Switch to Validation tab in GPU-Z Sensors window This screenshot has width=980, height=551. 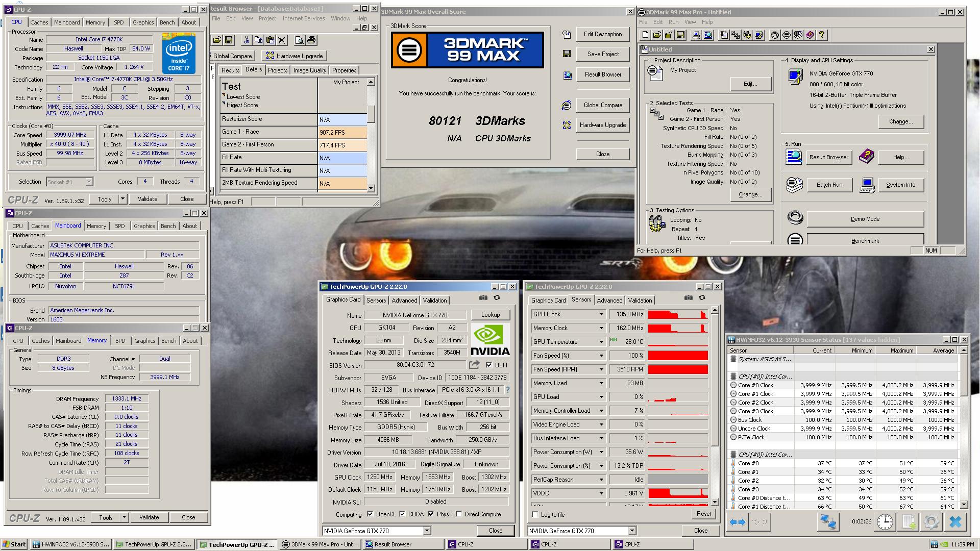click(x=640, y=300)
